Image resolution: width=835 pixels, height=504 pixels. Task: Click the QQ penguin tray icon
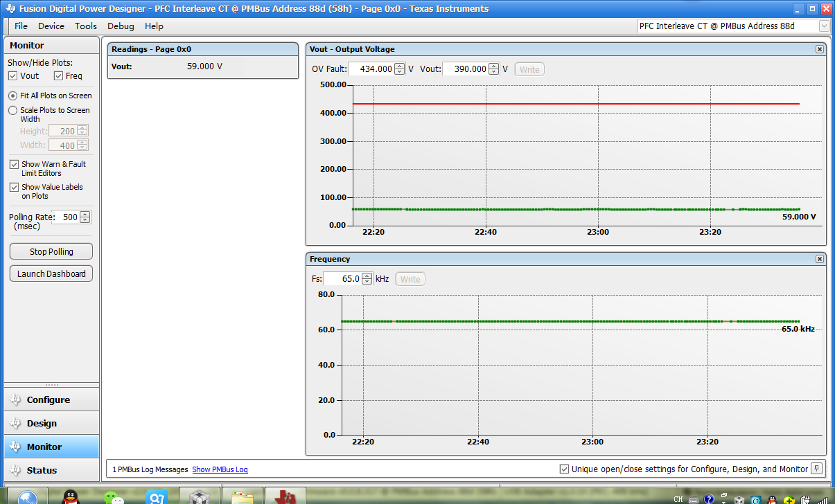(773, 499)
